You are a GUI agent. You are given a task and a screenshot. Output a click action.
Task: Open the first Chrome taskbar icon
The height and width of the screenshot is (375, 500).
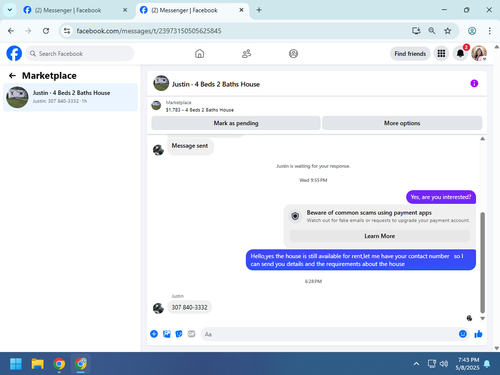(59, 364)
